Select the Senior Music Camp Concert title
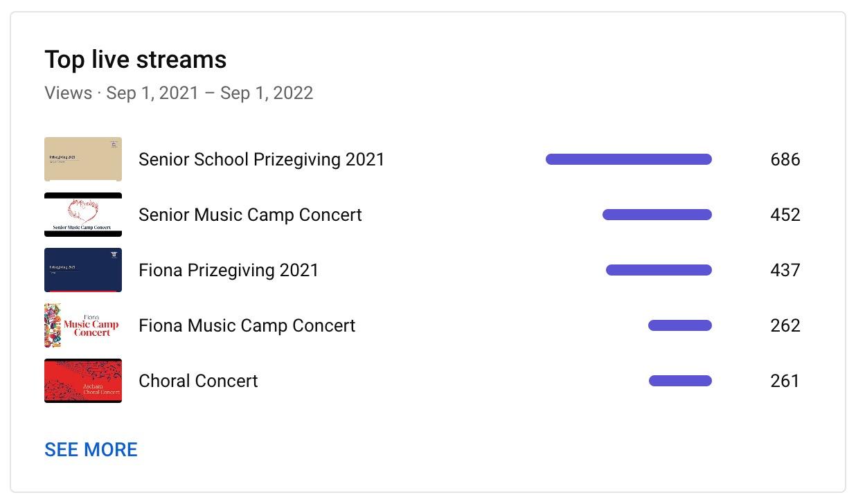Image resolution: width=856 pixels, height=504 pixels. tap(250, 215)
